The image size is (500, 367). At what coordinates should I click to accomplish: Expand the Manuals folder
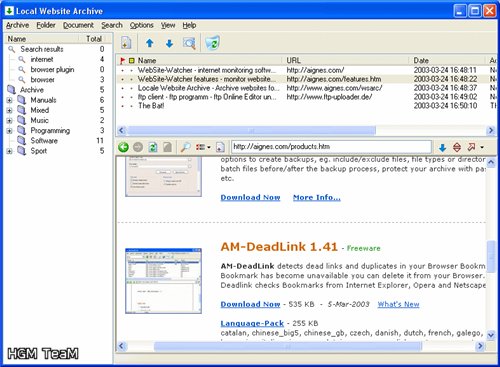click(9, 100)
